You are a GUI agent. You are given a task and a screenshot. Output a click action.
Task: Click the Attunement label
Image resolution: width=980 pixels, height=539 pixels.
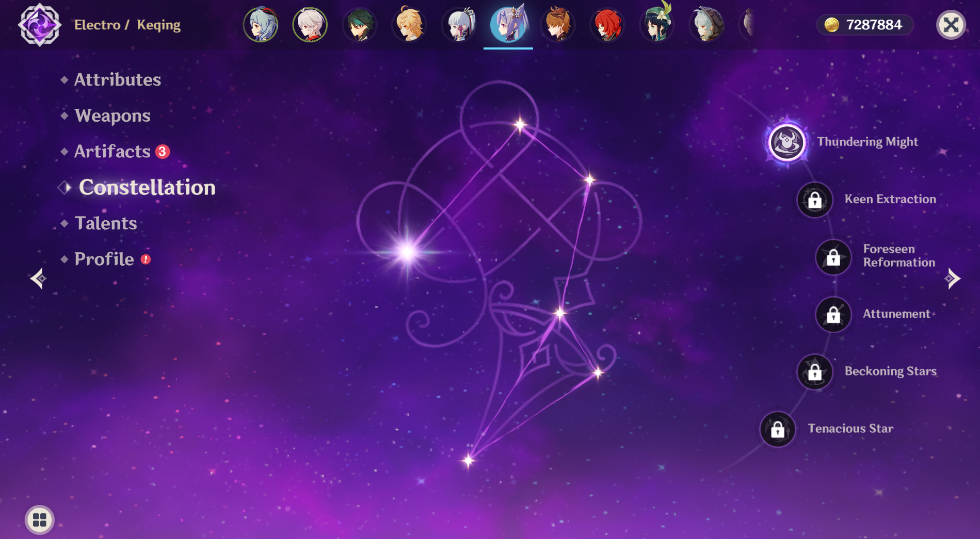tap(896, 314)
